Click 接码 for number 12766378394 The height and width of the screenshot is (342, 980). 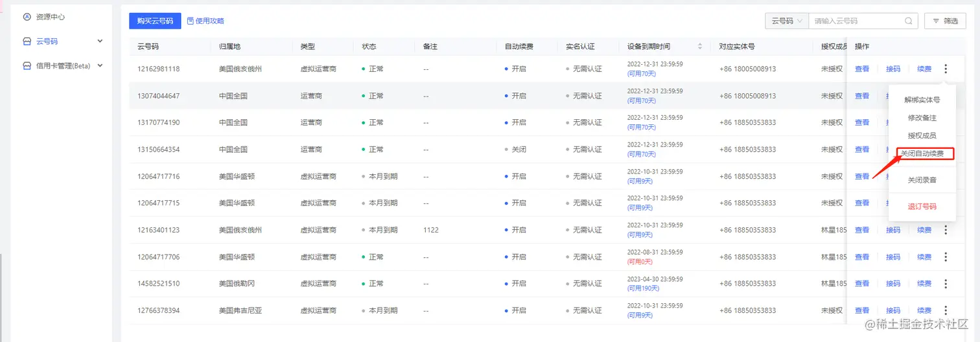(893, 310)
